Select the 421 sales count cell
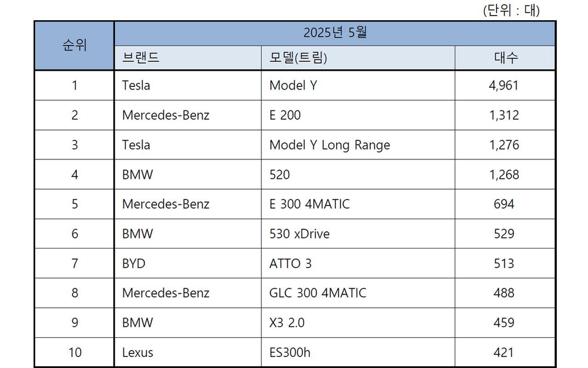 [x=504, y=353]
